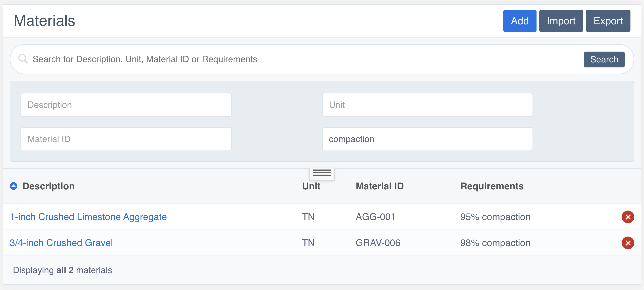Collapse the filter panel with hamburger handle
644x290 pixels.
(322, 173)
